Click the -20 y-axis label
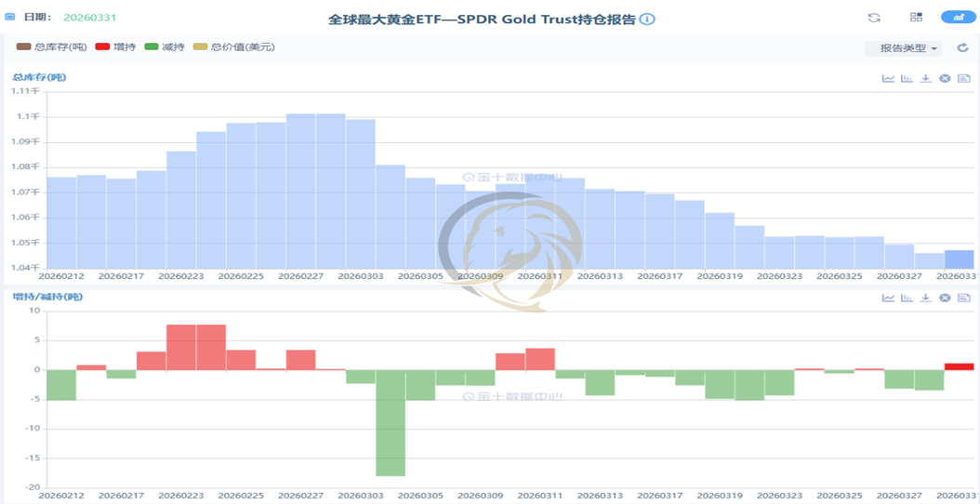This screenshot has width=980, height=504. 33,488
